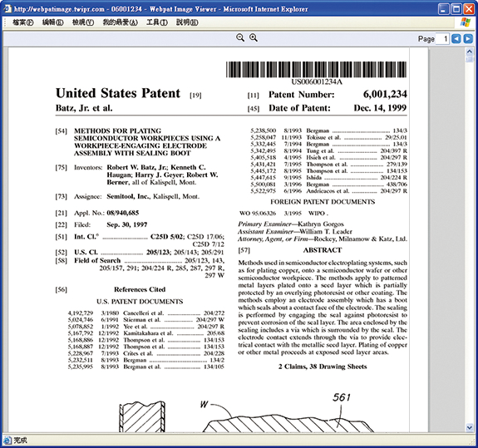Open the 說明 (Help) menu
The height and width of the screenshot is (448, 478).
coord(187,22)
